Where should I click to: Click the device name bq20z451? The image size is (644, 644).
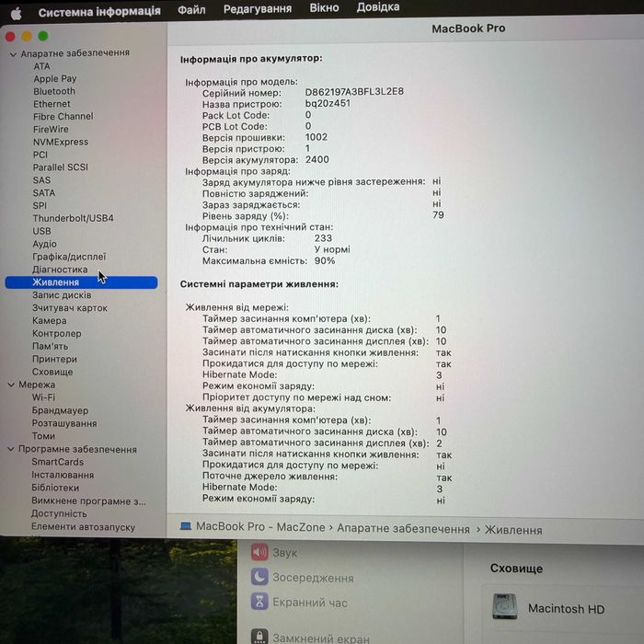[x=328, y=103]
